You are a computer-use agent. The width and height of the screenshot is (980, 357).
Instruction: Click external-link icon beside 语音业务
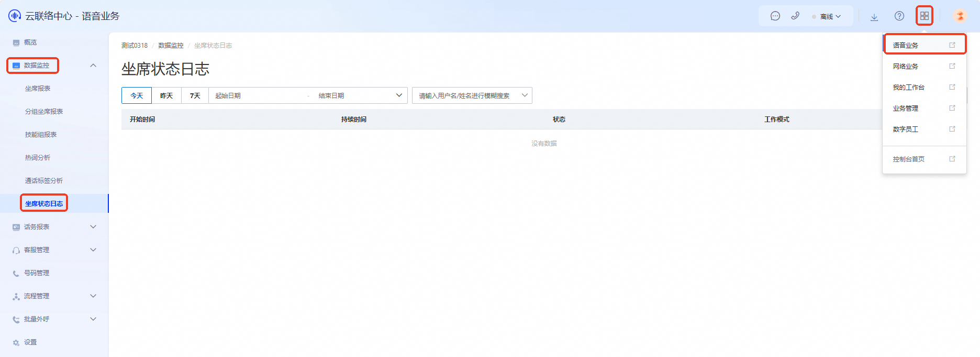pyautogui.click(x=952, y=45)
